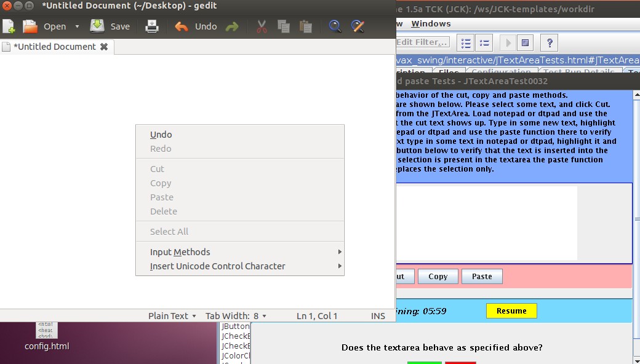Viewport: 640px width, 364px height.
Task: Open the recent files arrow beside Open
Action: click(x=77, y=26)
